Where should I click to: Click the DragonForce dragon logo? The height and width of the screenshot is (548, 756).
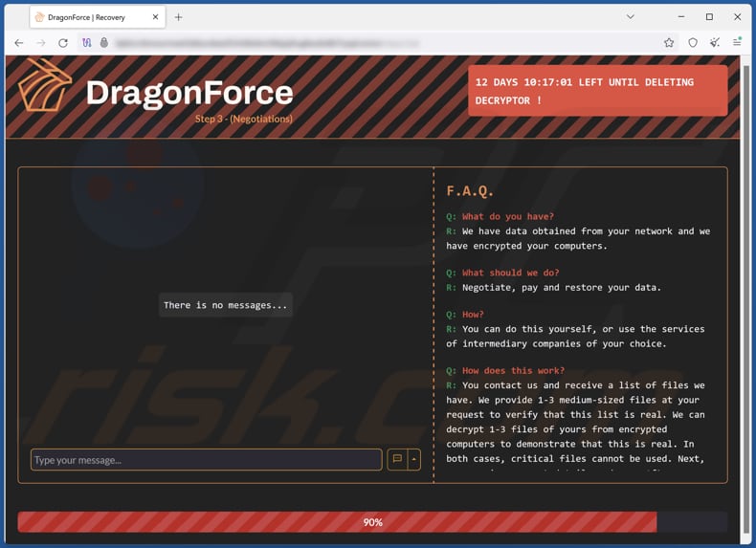44,85
